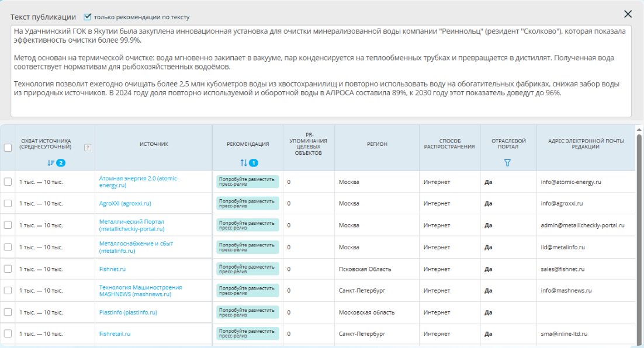Toggle 'только рекомендации по тексту' checkbox
This screenshot has height=348, width=644.
pos(88,17)
